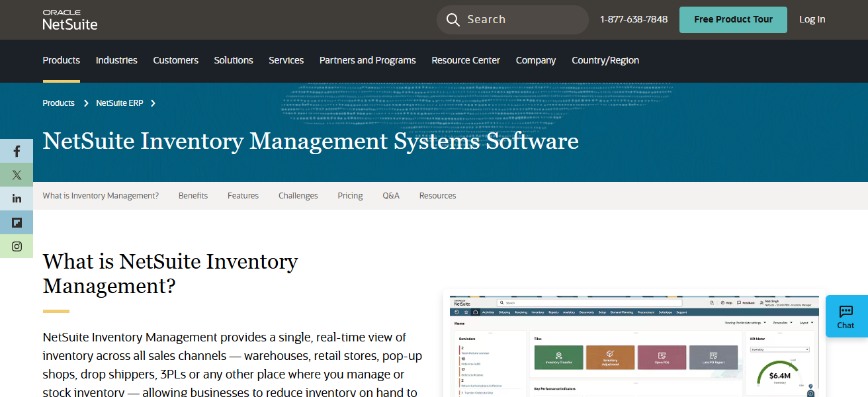Click the chevron after Products breadcrumb
Screen dimensions: 868x397
point(86,103)
